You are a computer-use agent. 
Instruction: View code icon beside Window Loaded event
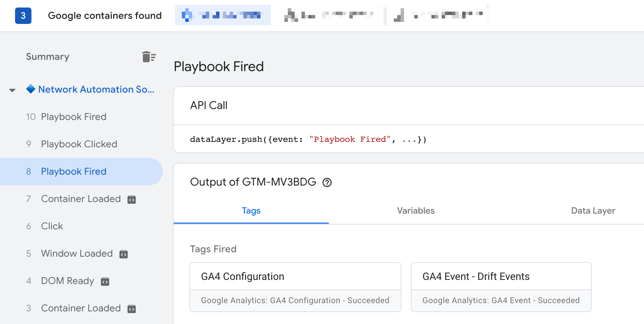124,254
